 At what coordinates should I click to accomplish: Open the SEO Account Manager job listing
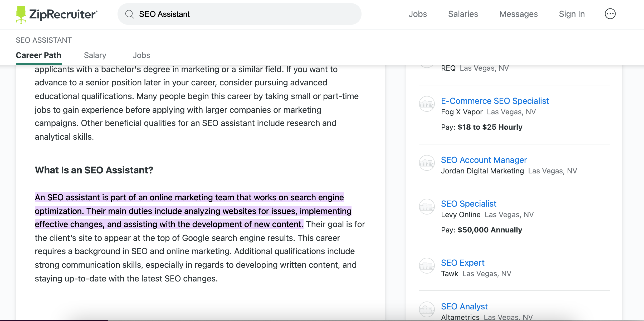click(x=484, y=160)
